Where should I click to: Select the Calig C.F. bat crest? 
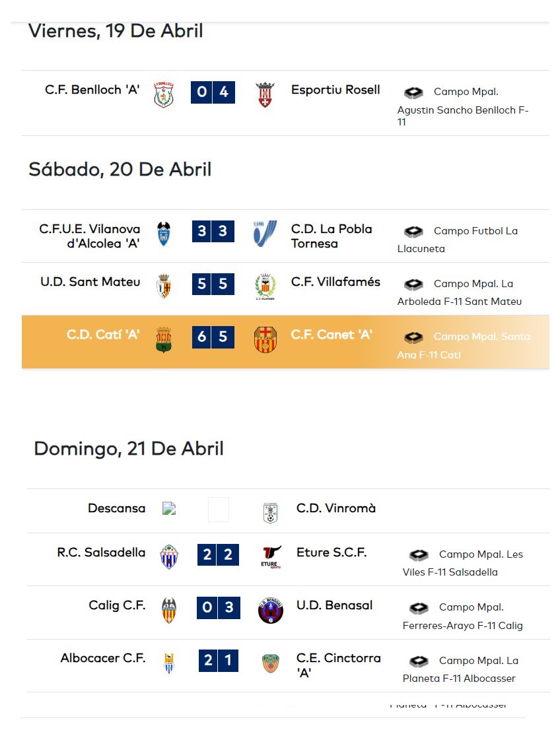[x=169, y=611]
